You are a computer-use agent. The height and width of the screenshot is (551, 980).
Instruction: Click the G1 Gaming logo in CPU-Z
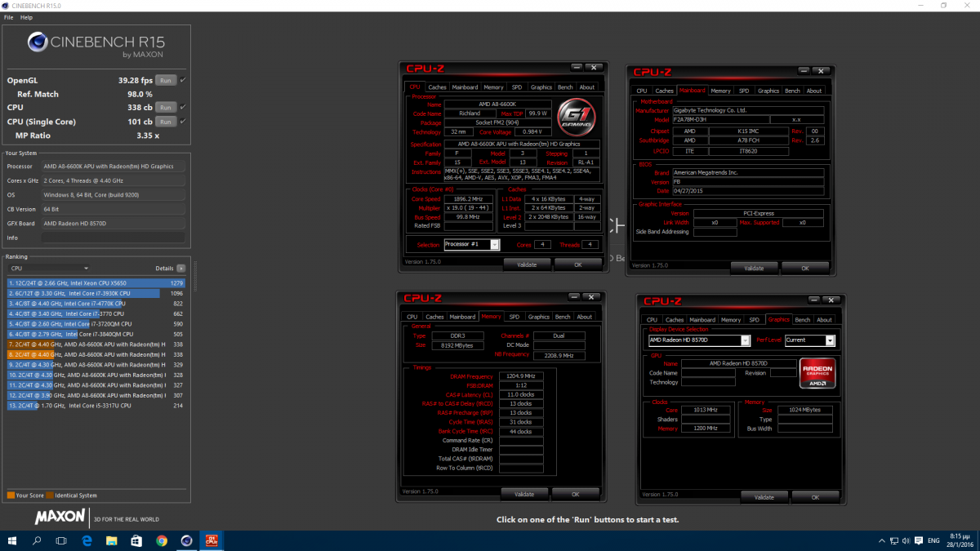coord(576,117)
